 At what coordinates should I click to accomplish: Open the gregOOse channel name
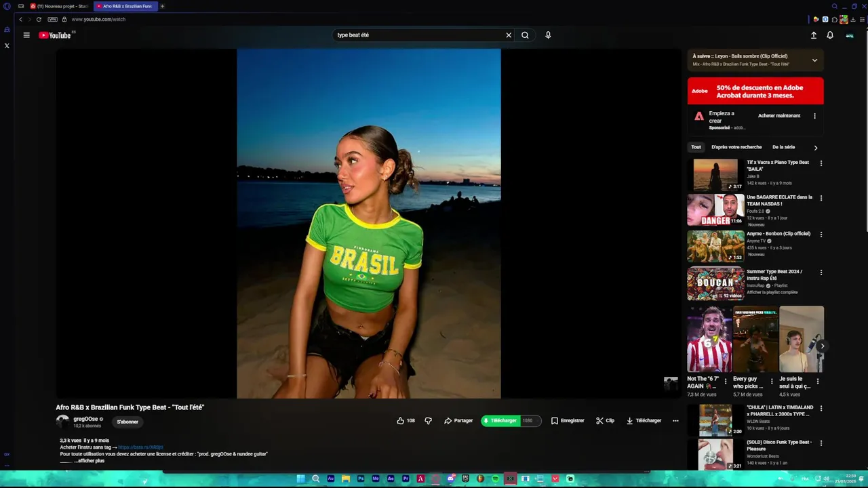(x=85, y=419)
